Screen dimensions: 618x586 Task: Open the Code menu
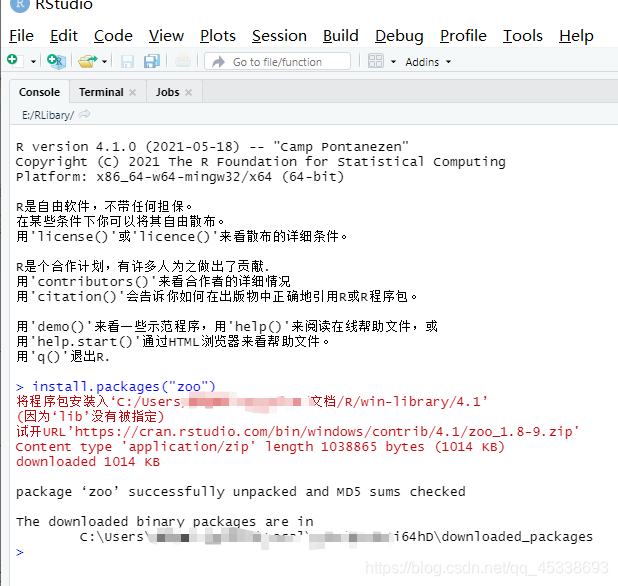(113, 36)
